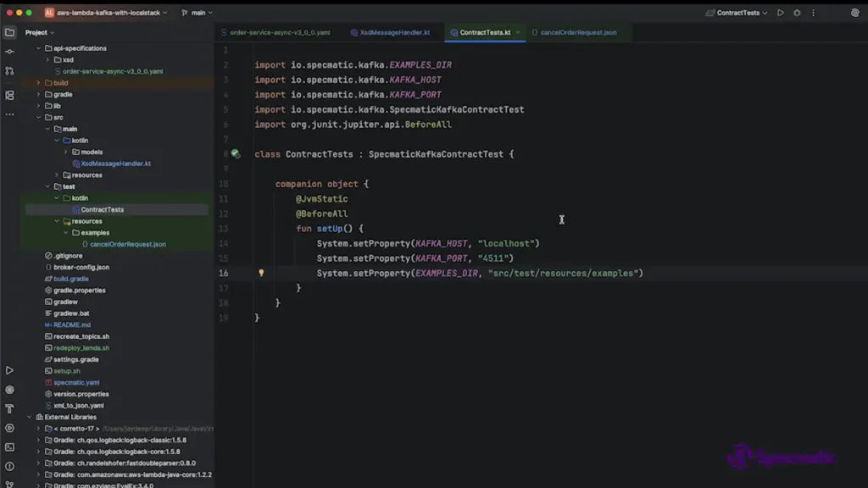The width and height of the screenshot is (868, 488).
Task: Start debugging with the bug icon
Action: coord(797,13)
